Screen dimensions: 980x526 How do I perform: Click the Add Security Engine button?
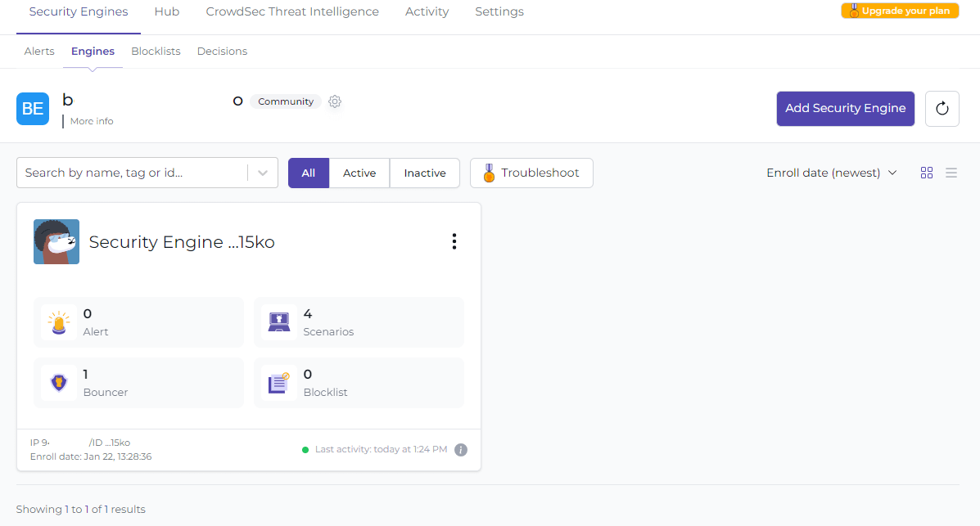(x=845, y=108)
